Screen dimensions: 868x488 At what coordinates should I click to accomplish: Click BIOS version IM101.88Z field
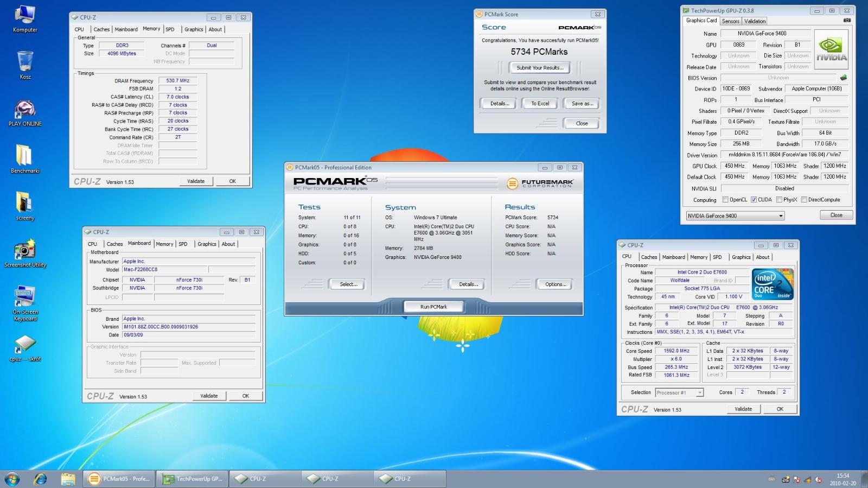coord(188,327)
